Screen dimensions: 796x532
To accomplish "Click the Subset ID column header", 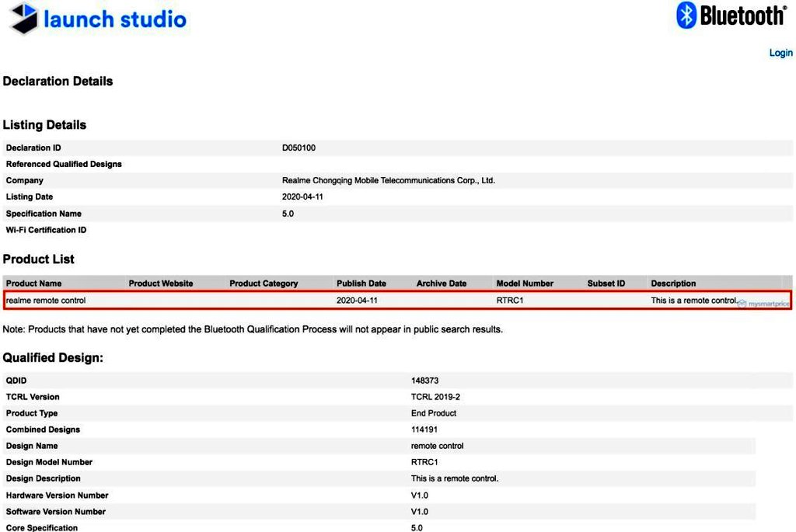I will (x=606, y=283).
